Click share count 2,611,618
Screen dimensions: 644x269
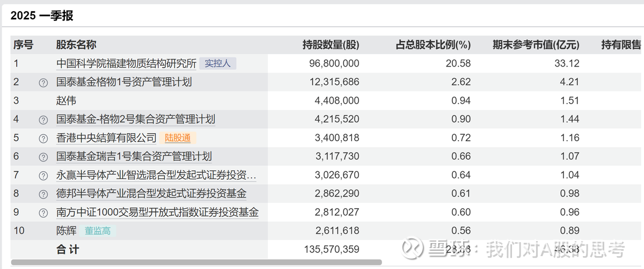pyautogui.click(x=336, y=231)
